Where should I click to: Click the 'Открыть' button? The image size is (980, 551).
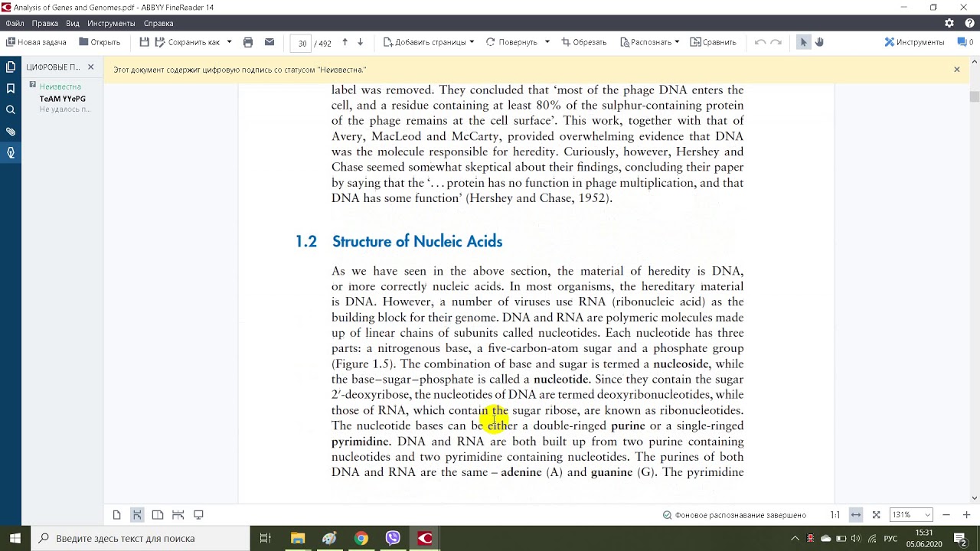pos(100,42)
